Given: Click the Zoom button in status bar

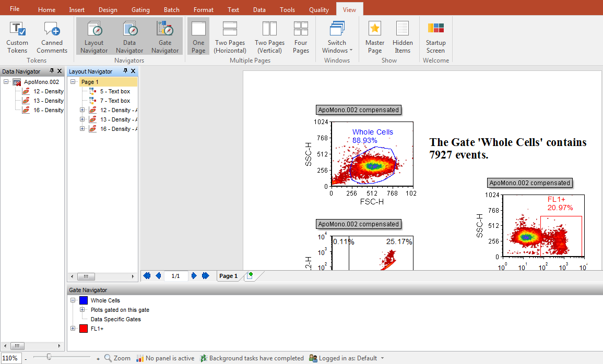Looking at the screenshot, I should click(x=117, y=358).
